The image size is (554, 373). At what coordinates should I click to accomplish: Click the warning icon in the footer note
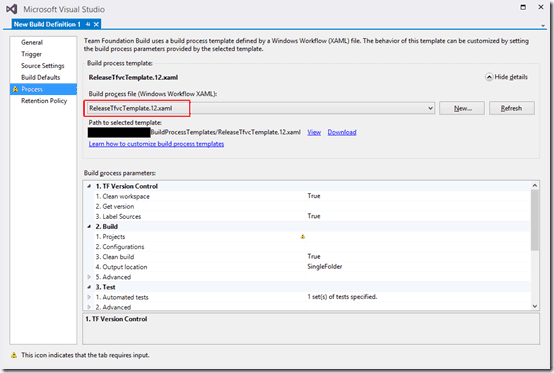(x=14, y=355)
